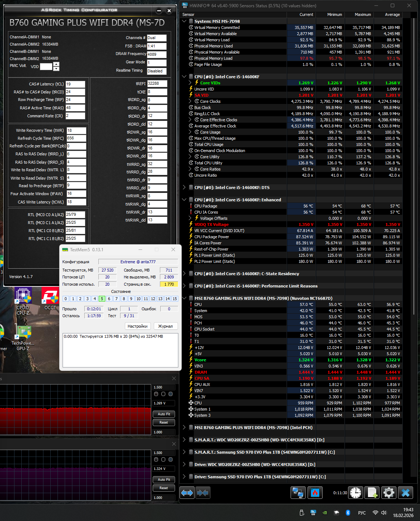Open Журнал button in TestMem5
The image size is (420, 521).
point(166,326)
